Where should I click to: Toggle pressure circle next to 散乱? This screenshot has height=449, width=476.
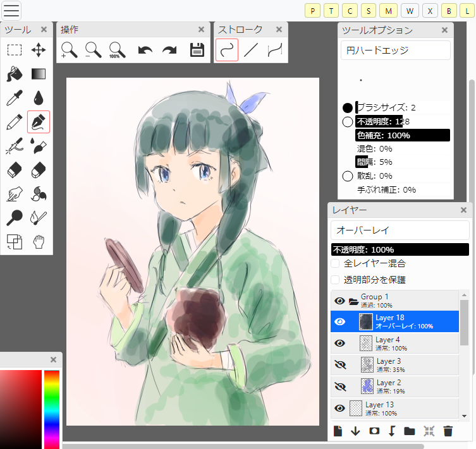pyautogui.click(x=348, y=176)
